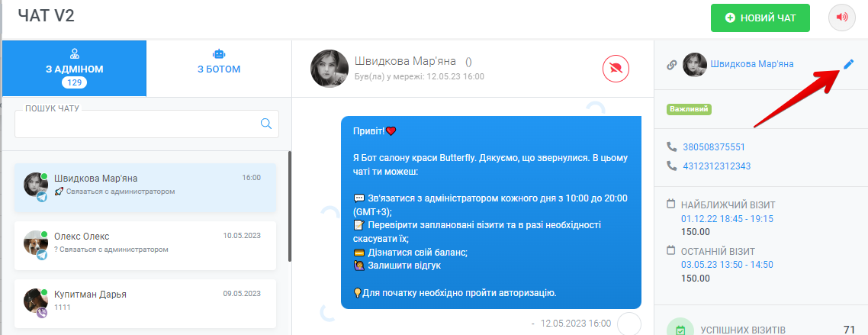Click the empty sender avatar circle below message
Image resolution: width=868 pixels, height=335 pixels.
tap(628, 324)
